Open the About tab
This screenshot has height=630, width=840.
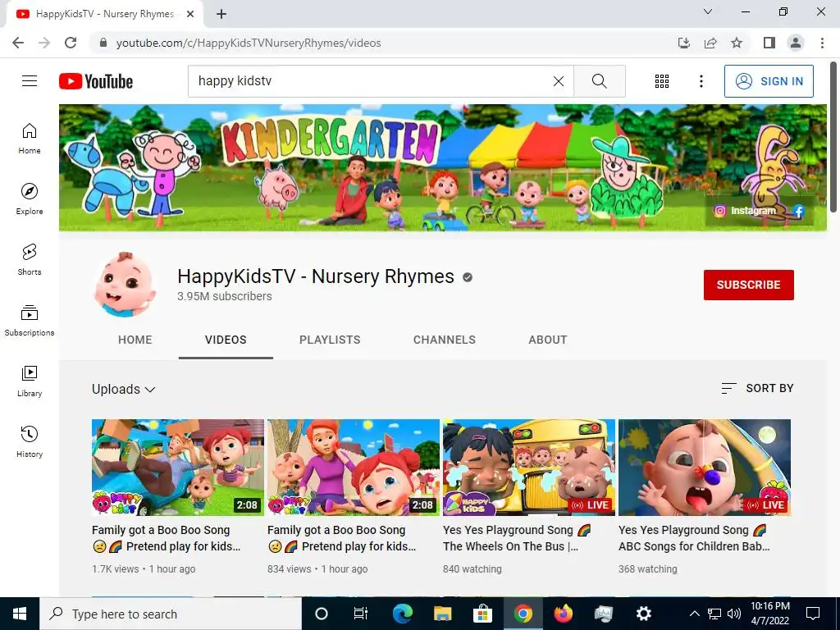pyautogui.click(x=547, y=340)
